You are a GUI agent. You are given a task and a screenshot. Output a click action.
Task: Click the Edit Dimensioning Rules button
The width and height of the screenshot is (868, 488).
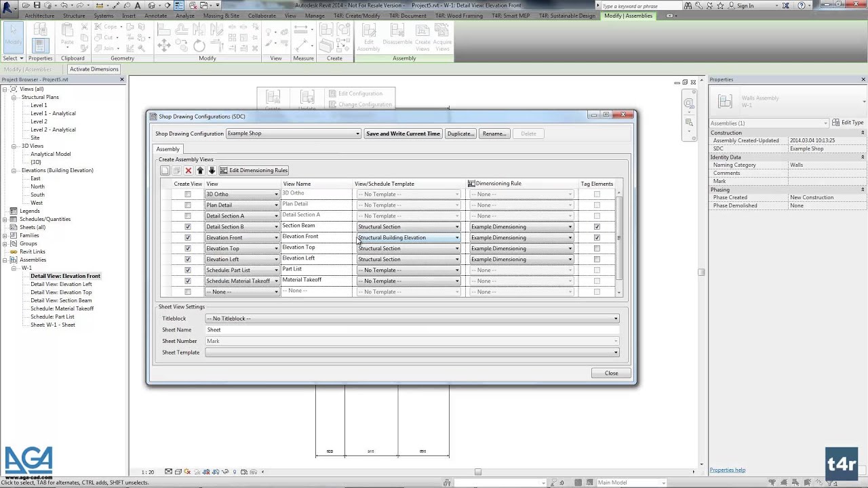tap(254, 170)
